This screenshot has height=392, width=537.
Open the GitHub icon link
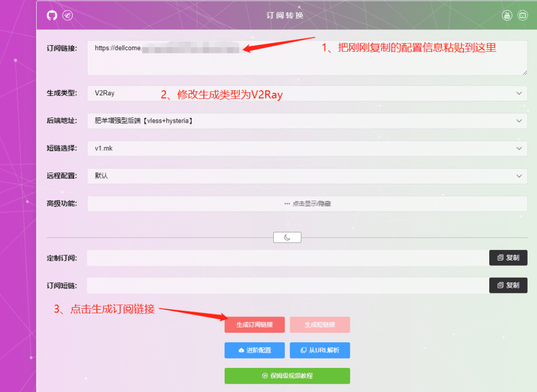[x=52, y=15]
